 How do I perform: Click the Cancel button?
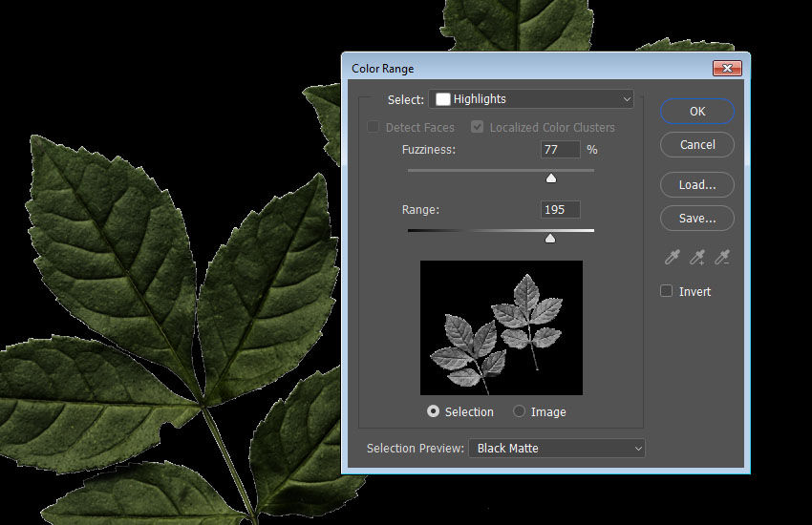pos(697,145)
